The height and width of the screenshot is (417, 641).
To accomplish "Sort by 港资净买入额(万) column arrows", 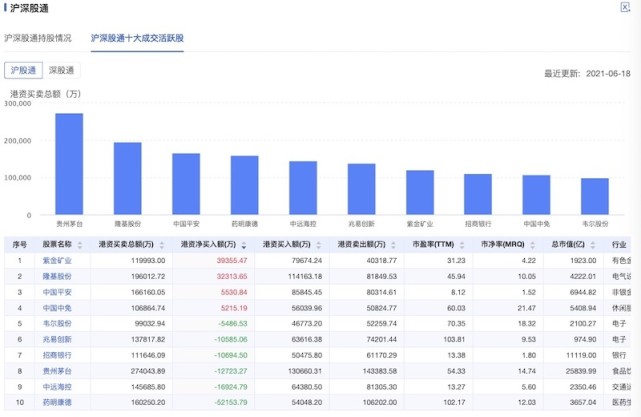I will [x=244, y=245].
